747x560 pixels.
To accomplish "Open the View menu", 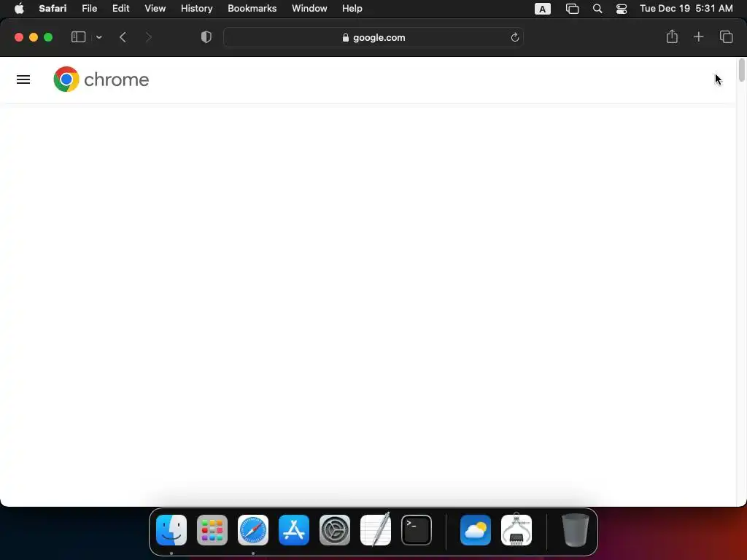I will (x=155, y=9).
